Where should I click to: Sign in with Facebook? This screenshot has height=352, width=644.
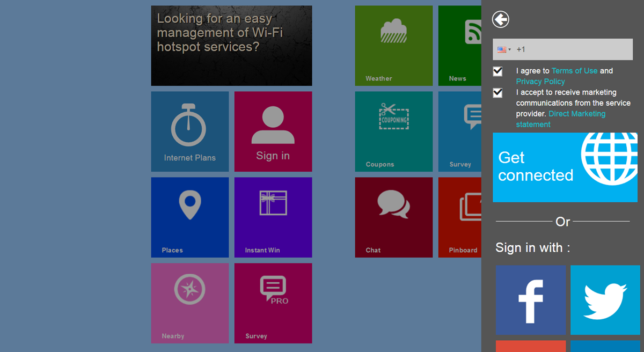point(531,300)
